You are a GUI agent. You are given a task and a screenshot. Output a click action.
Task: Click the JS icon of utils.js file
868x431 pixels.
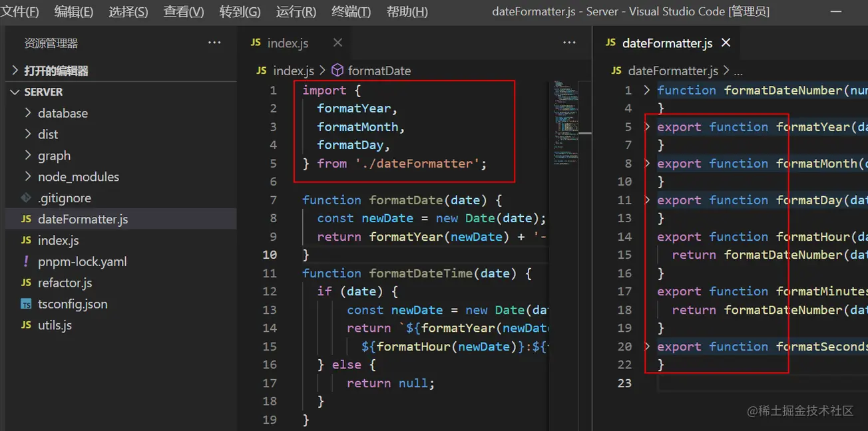pyautogui.click(x=26, y=325)
